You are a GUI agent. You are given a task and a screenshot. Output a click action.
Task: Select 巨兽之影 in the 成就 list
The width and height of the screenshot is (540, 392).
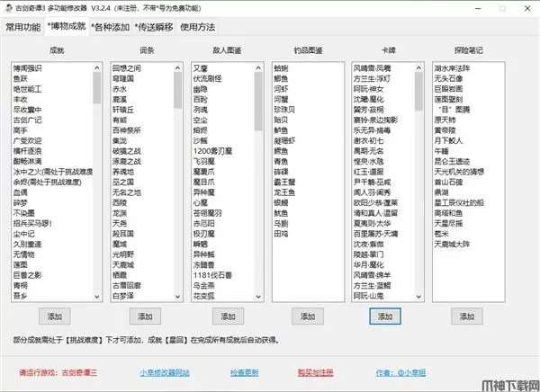click(28, 275)
